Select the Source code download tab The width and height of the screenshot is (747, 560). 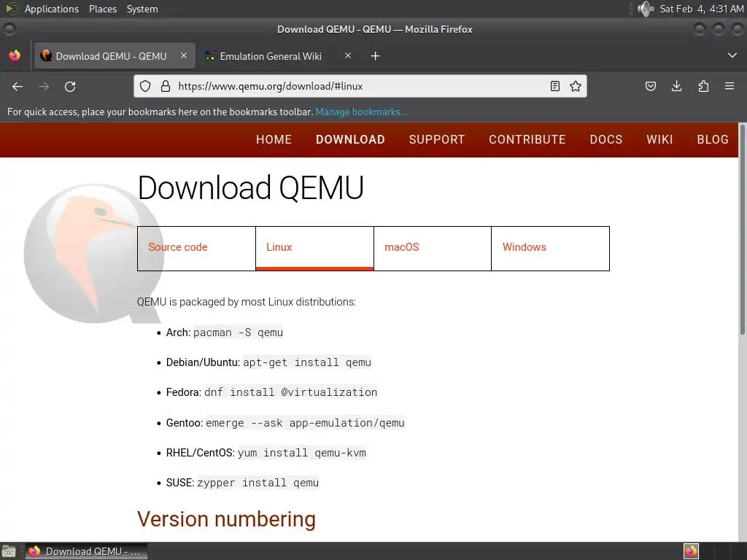coord(196,249)
